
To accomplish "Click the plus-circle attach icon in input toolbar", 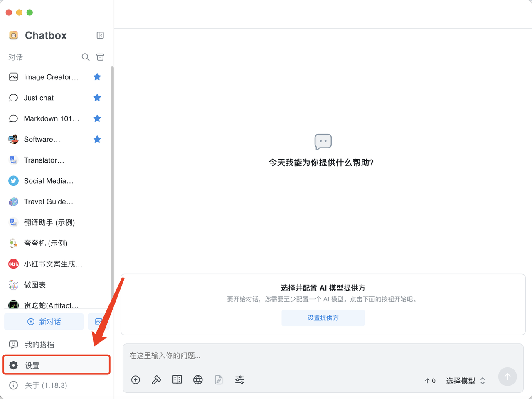I will 135,380.
